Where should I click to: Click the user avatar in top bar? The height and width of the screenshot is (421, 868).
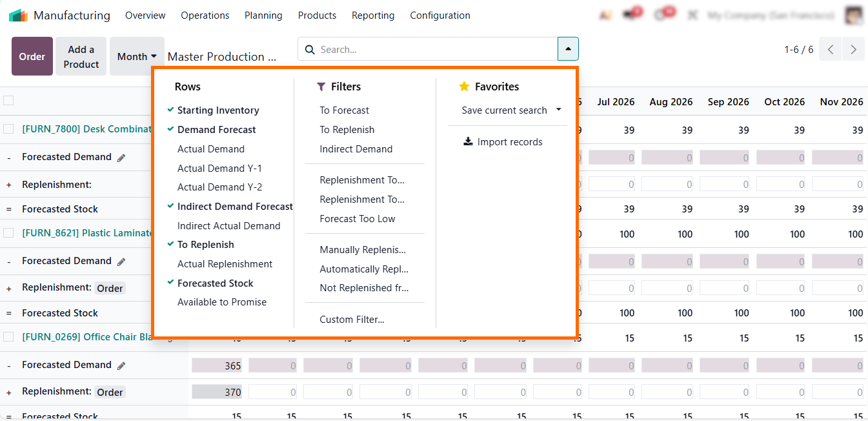(x=853, y=15)
